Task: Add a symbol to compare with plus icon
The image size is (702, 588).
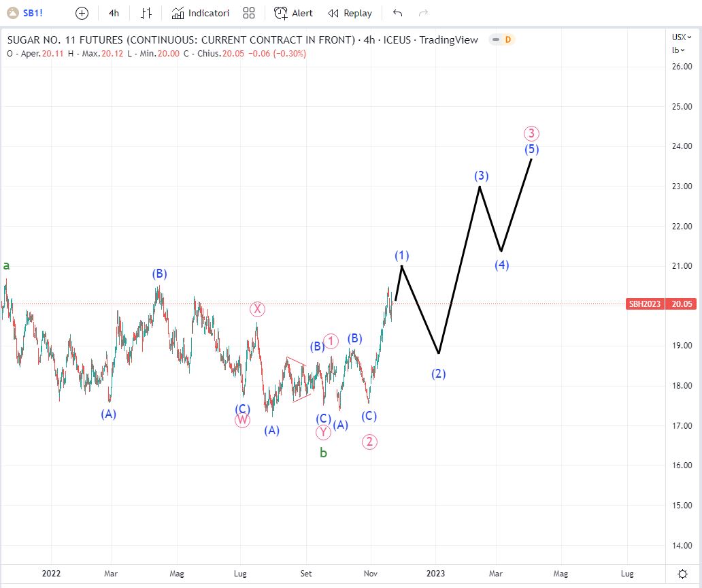Action: coord(82,14)
